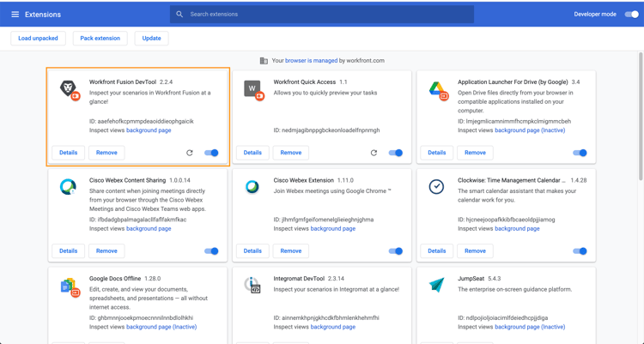Open Clockwise background page link
This screenshot has width=644, height=344.
[517, 229]
